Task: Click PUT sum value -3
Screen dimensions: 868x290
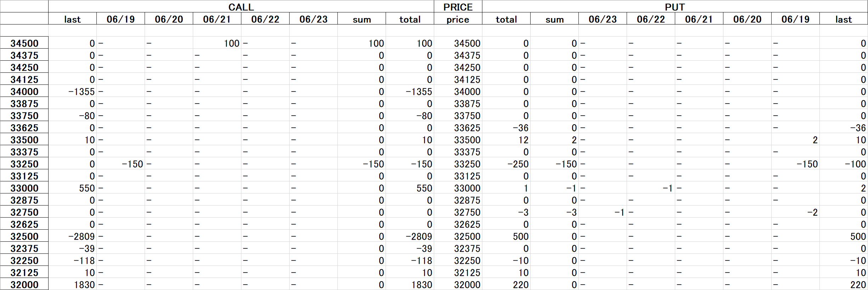Action: (x=554, y=212)
